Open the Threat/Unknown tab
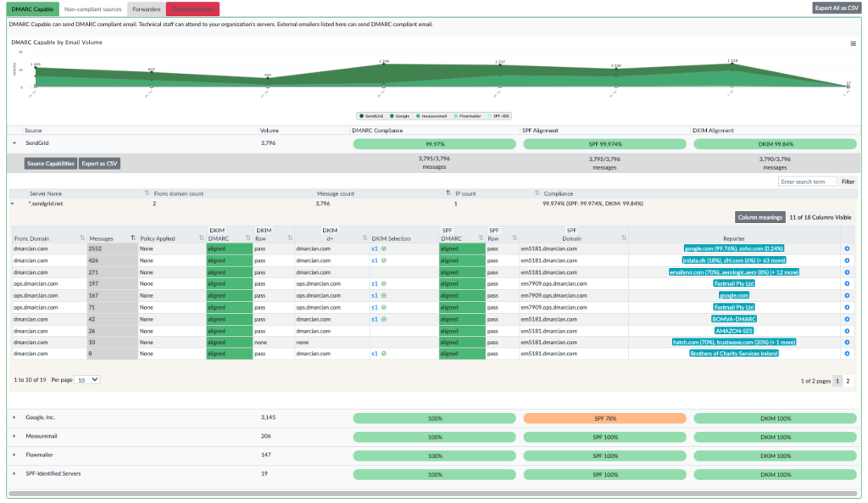 (193, 8)
